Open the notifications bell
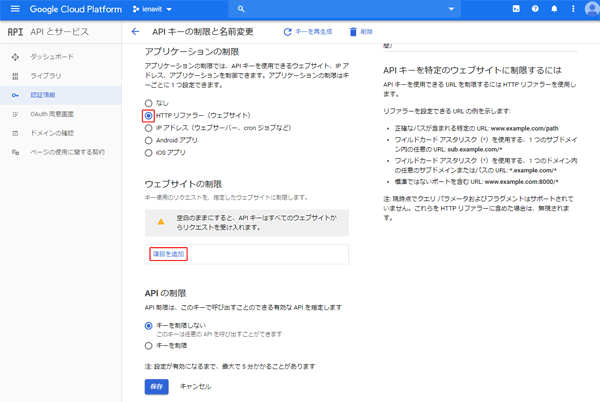 (554, 9)
